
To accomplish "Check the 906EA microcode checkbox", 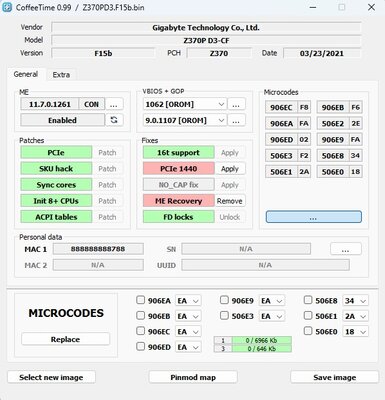I will tap(140, 300).
